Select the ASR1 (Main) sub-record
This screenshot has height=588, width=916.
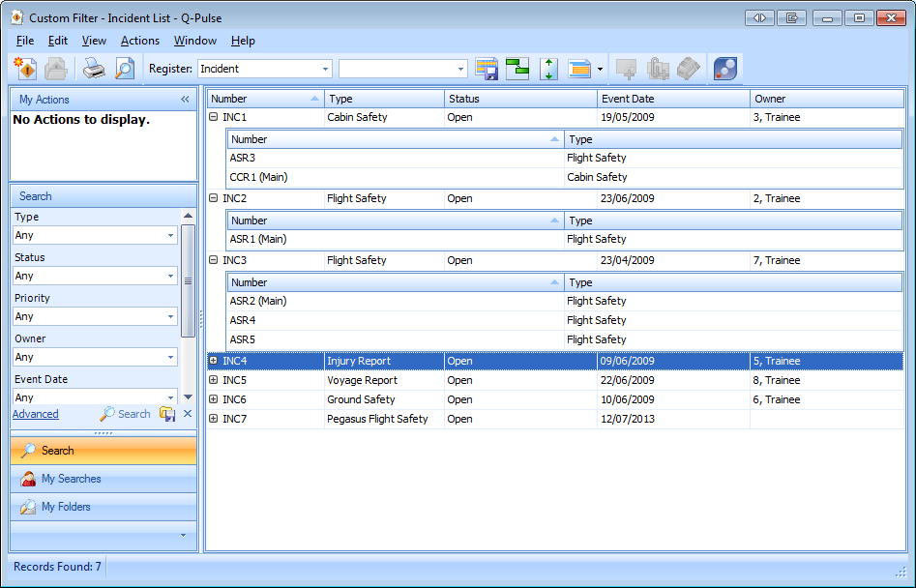564,239
